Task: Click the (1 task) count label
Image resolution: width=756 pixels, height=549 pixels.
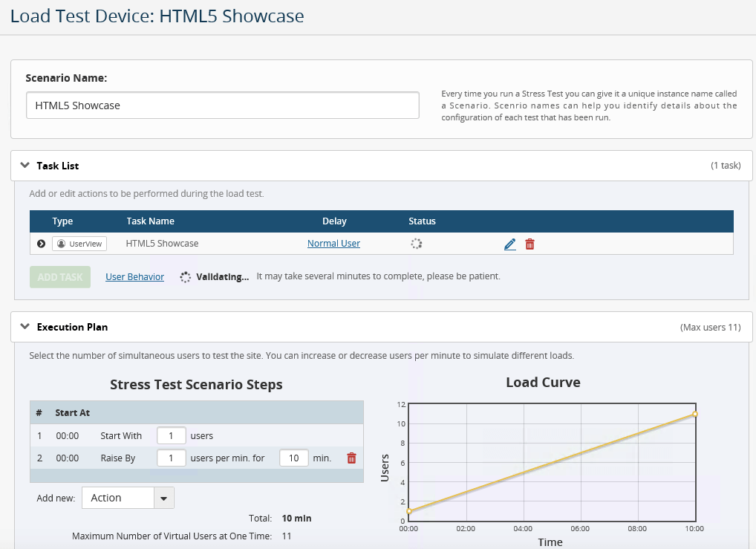Action: [x=726, y=166]
